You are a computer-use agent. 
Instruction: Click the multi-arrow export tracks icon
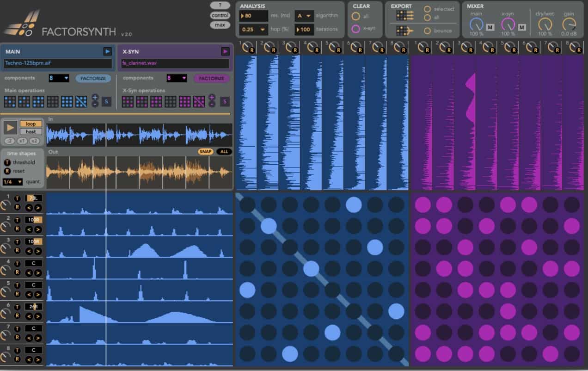tap(404, 15)
